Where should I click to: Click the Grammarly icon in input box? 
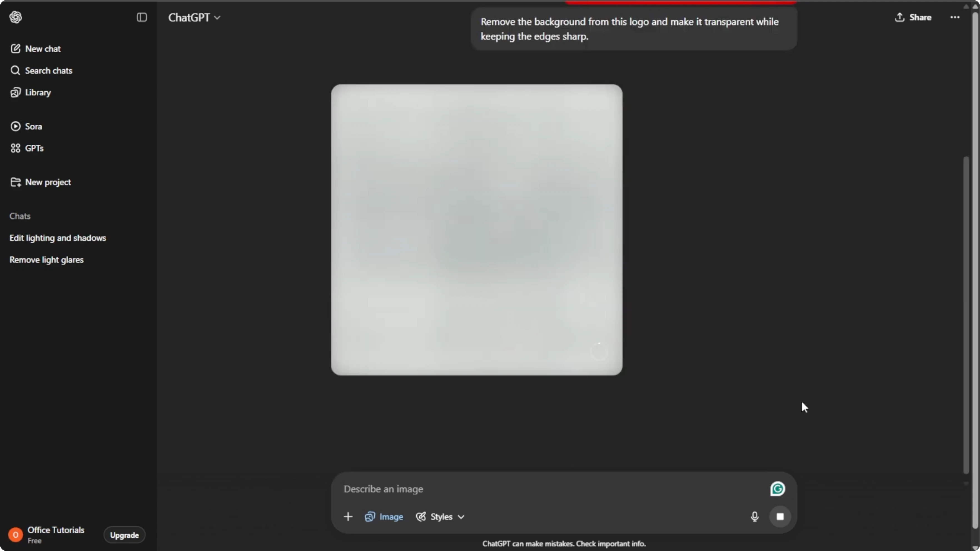(x=778, y=489)
